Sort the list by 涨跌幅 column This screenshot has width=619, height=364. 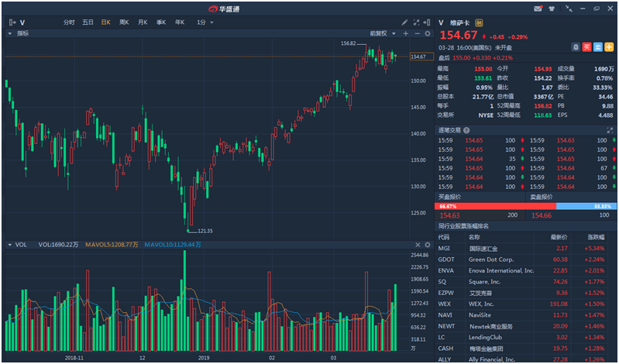(595, 237)
